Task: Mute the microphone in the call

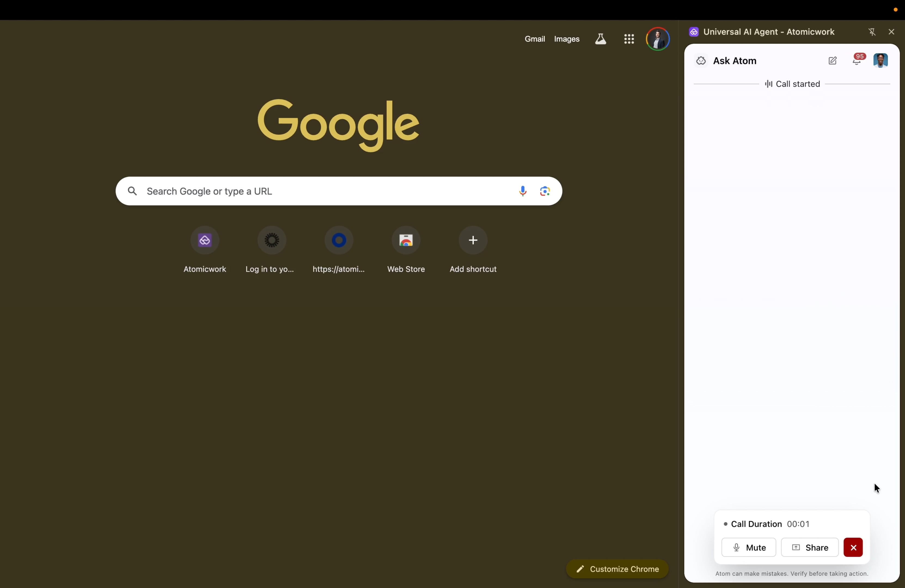Action: 749,548
